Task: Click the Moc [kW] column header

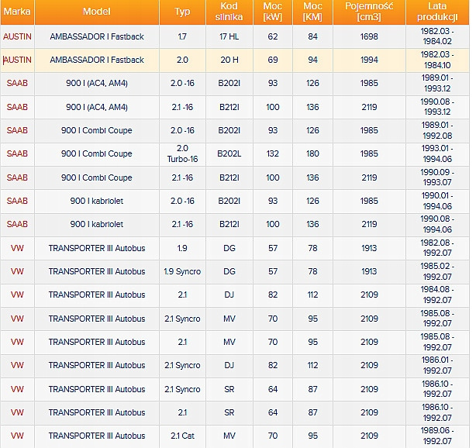Action: 273,12
